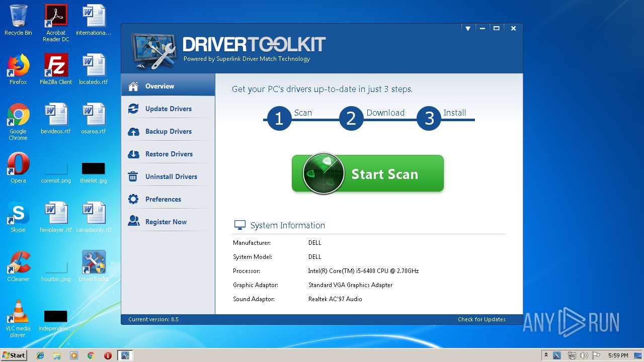The height and width of the screenshot is (362, 644).
Task: Select Standard VGA Graphics Adapter text
Action: point(350,285)
